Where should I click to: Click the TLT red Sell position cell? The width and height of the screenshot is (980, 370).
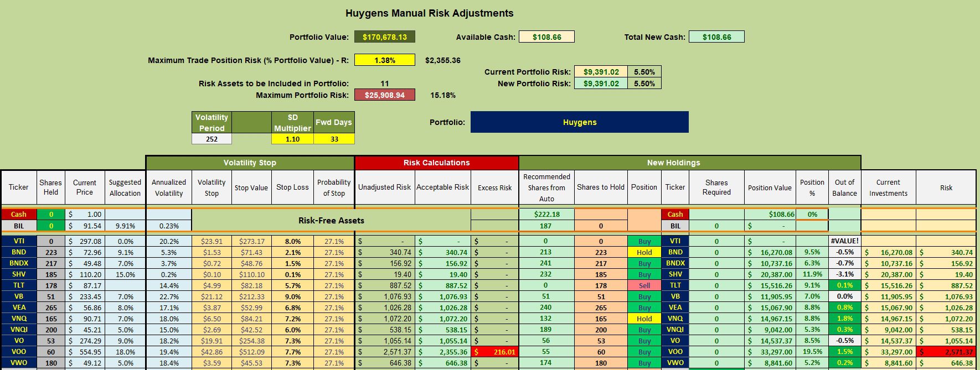[x=644, y=285]
